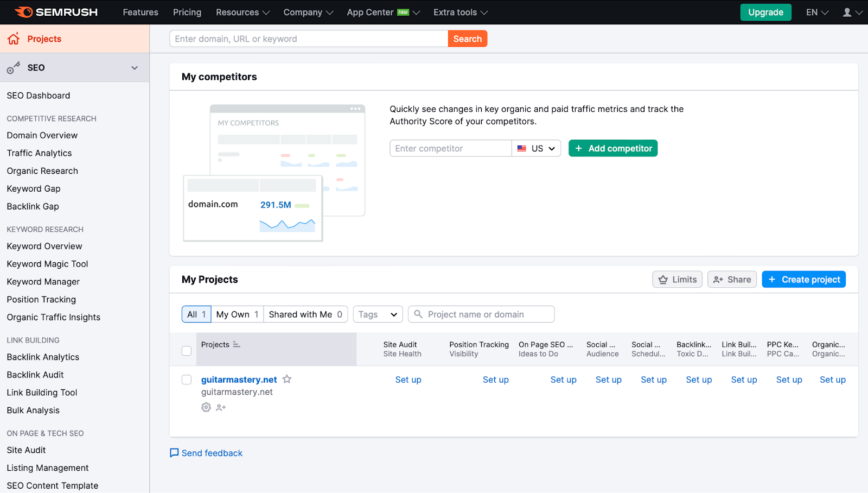Switch to the My Own tab
The width and height of the screenshot is (868, 493).
point(237,314)
